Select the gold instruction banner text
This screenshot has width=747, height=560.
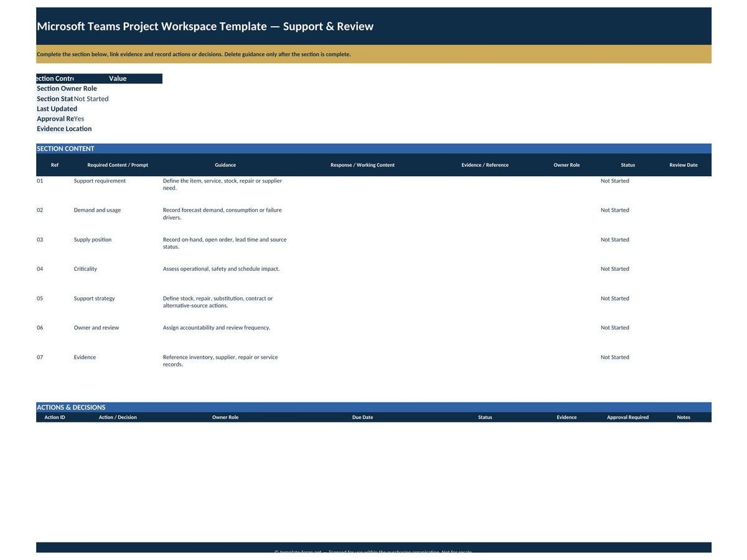coord(194,54)
